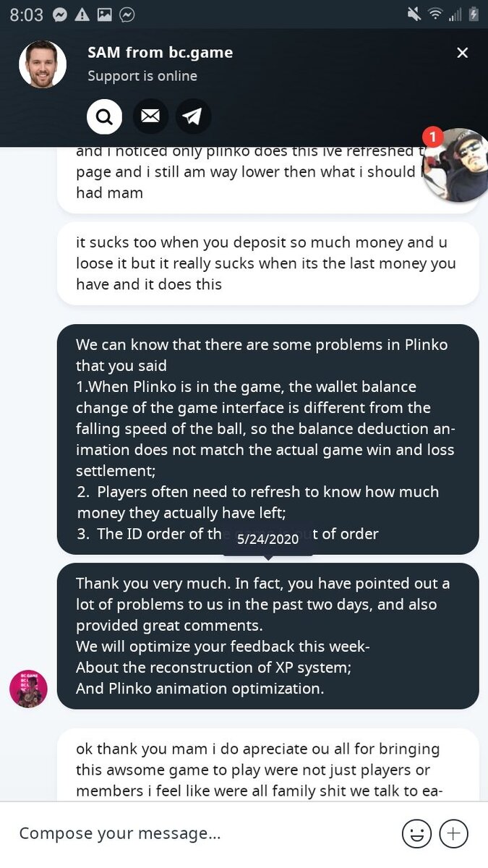Tap the Plinko problems list message

click(267, 434)
